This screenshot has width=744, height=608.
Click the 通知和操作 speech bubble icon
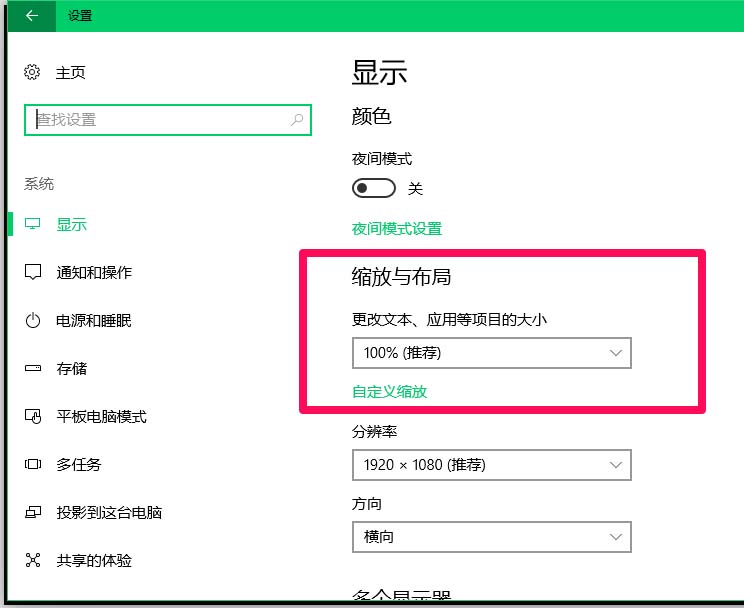tap(33, 273)
